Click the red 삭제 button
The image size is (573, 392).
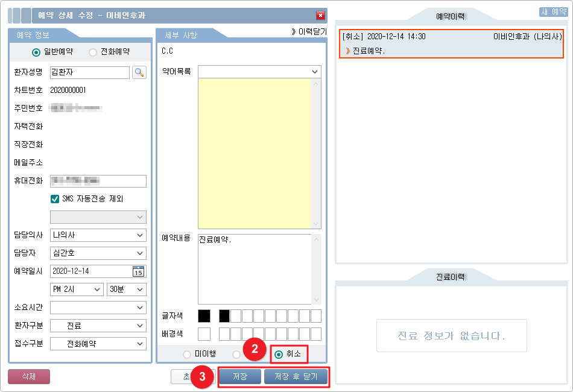click(x=29, y=377)
